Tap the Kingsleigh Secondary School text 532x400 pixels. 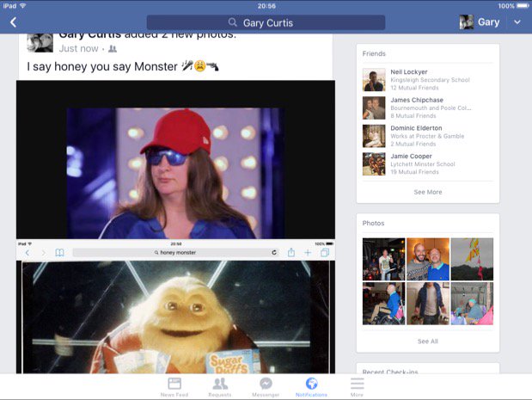tap(431, 80)
